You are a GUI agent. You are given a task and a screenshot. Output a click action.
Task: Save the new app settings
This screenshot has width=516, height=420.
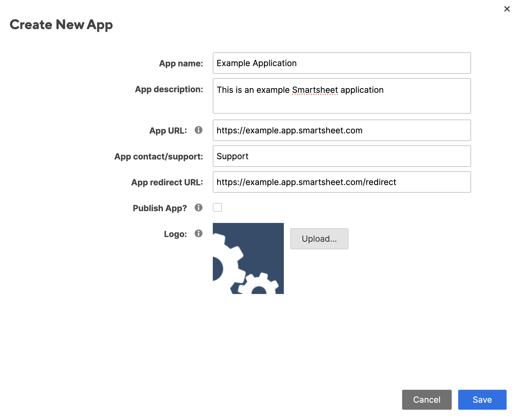pyautogui.click(x=482, y=399)
